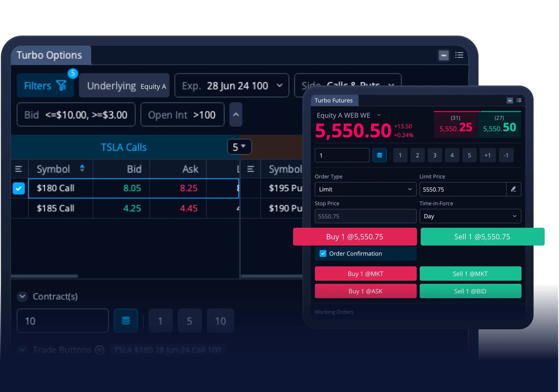Open Turbo Options panel list menu icon
The width and height of the screenshot is (559, 392).
pyautogui.click(x=459, y=55)
